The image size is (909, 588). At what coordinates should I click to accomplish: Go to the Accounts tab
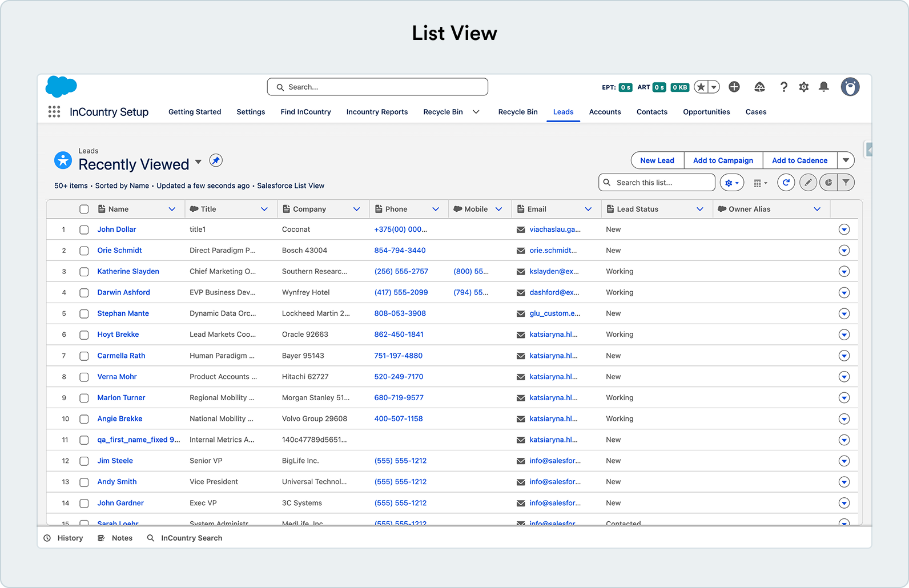605,112
